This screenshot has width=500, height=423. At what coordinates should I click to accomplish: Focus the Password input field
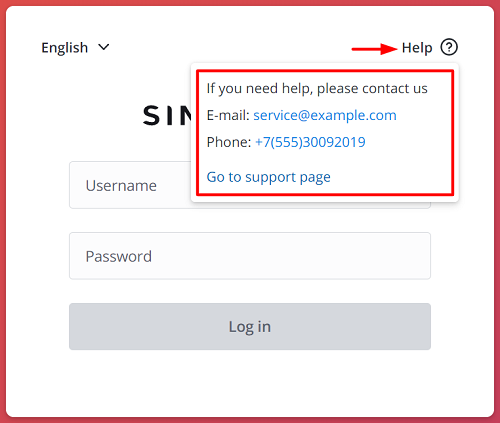(250, 256)
